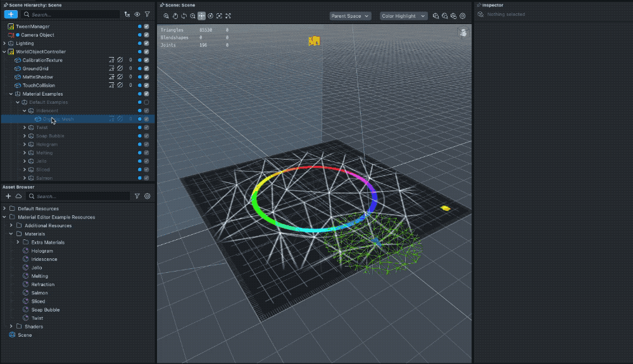Disable the GroundGrid object checkbox

click(x=146, y=68)
